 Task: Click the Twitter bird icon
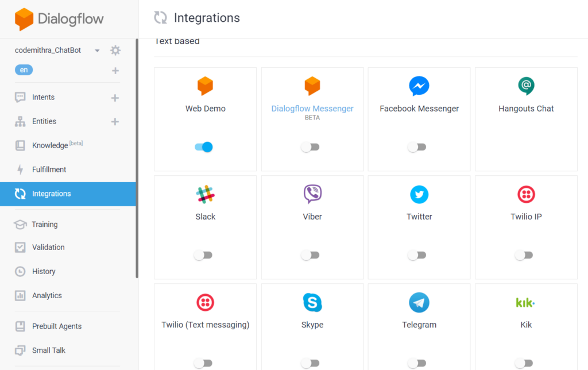coord(419,194)
